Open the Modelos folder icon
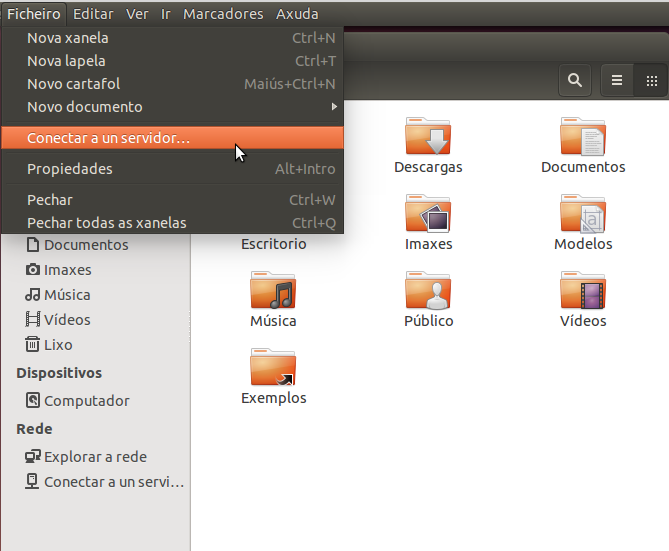The image size is (669, 551). click(x=583, y=213)
